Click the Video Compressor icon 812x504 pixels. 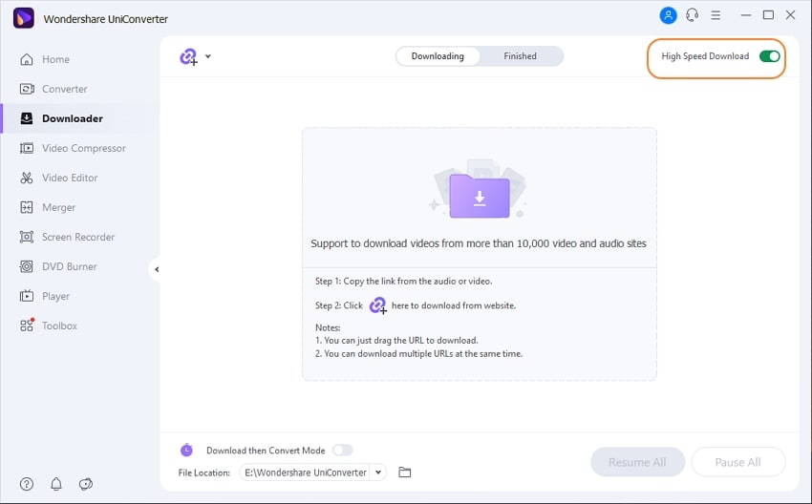27,148
